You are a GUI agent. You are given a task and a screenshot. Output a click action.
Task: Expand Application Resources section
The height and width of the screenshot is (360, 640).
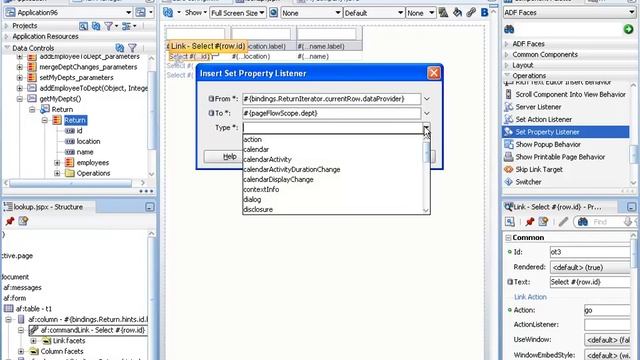6,36
